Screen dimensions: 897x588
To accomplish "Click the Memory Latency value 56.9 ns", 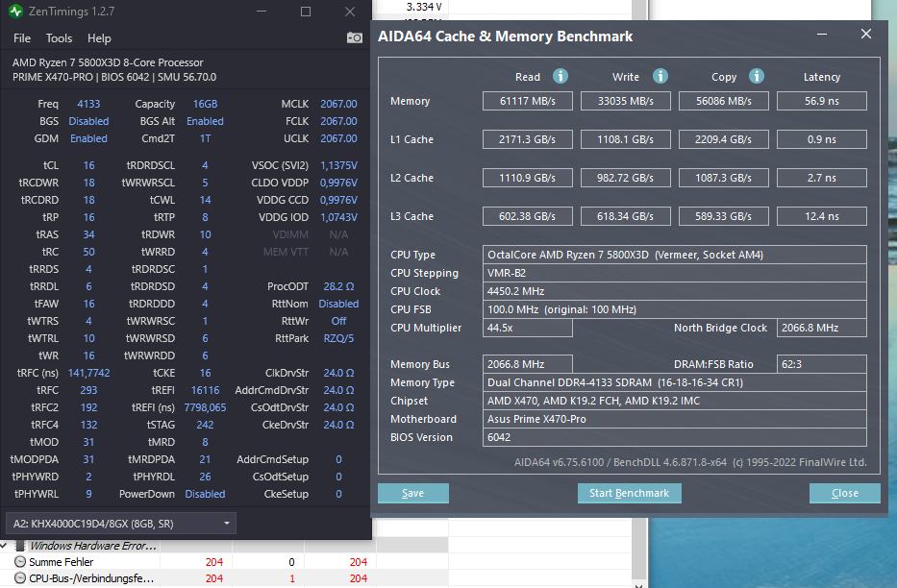I will (821, 101).
